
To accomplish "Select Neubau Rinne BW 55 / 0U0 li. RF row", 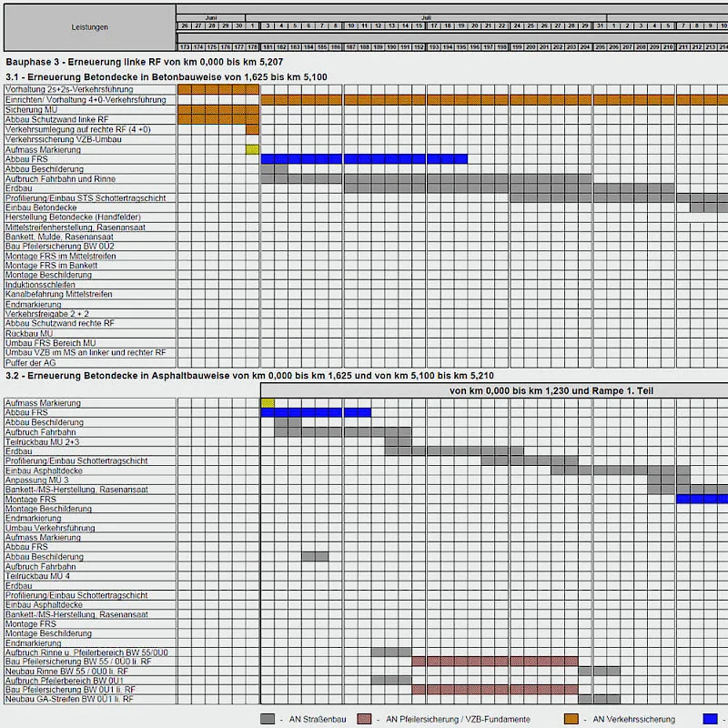I will click(x=90, y=672).
